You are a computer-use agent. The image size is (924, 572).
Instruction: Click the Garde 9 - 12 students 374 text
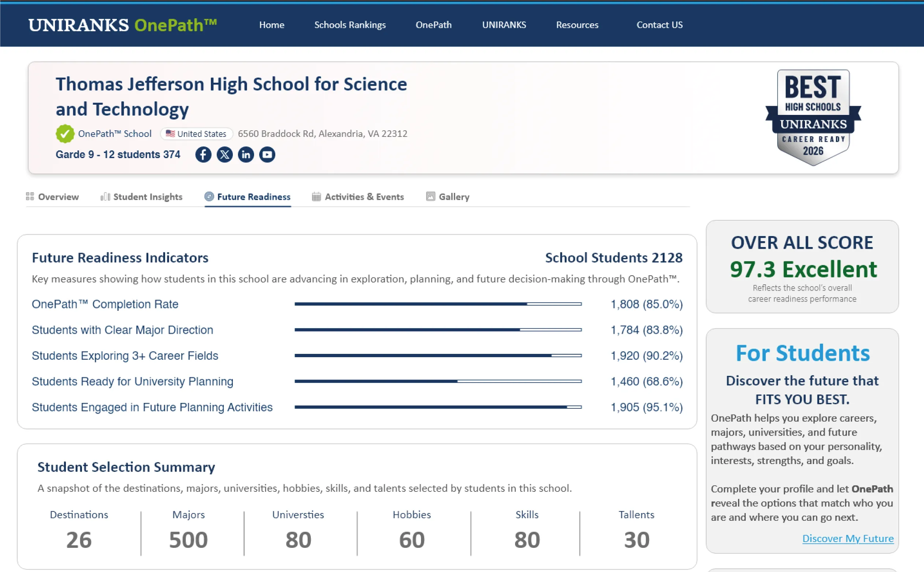[118, 154]
